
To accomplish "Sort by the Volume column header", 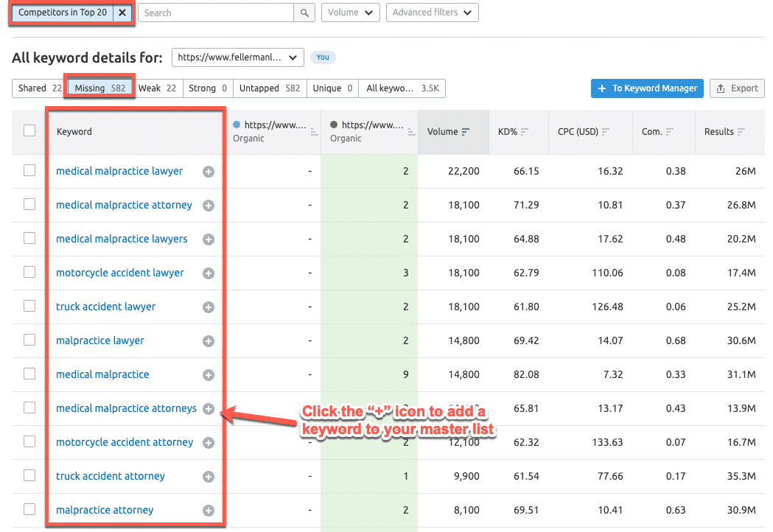I will click(448, 132).
